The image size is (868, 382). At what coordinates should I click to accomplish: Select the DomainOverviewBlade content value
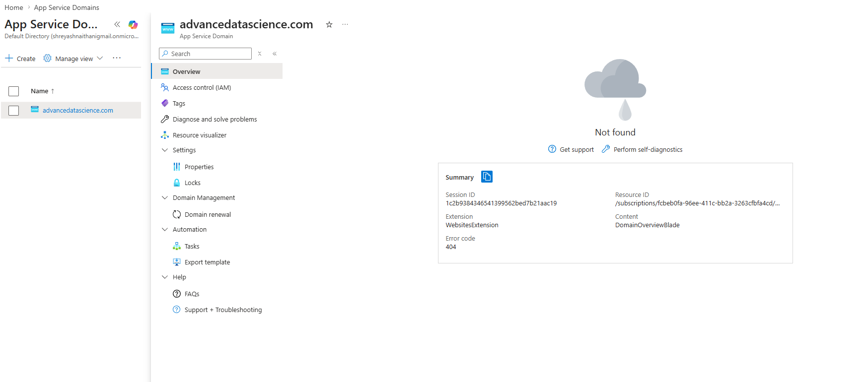point(648,225)
